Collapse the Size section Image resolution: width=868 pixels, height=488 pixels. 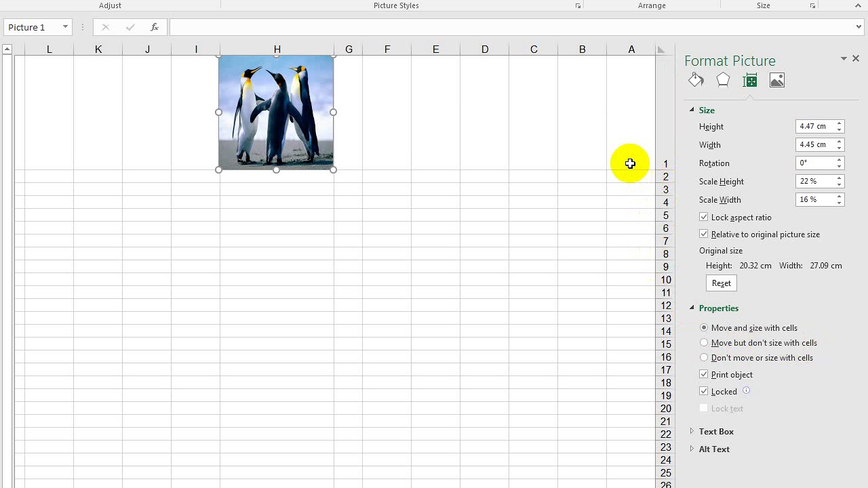click(692, 110)
